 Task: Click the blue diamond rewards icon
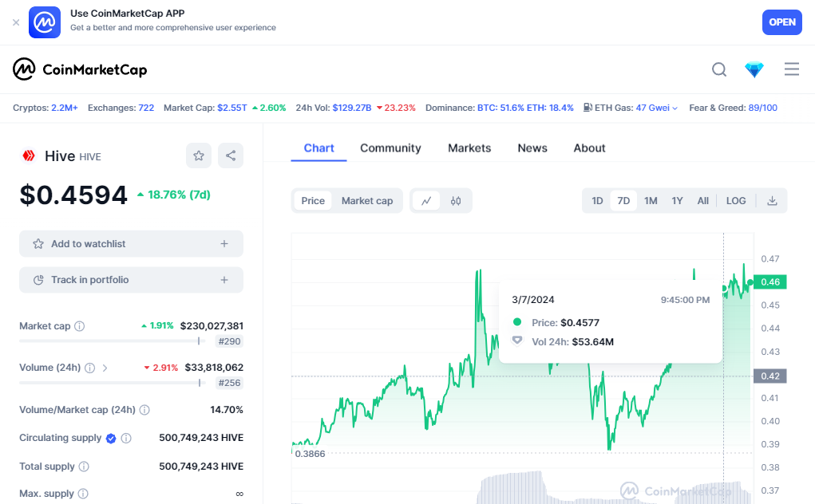tap(754, 69)
